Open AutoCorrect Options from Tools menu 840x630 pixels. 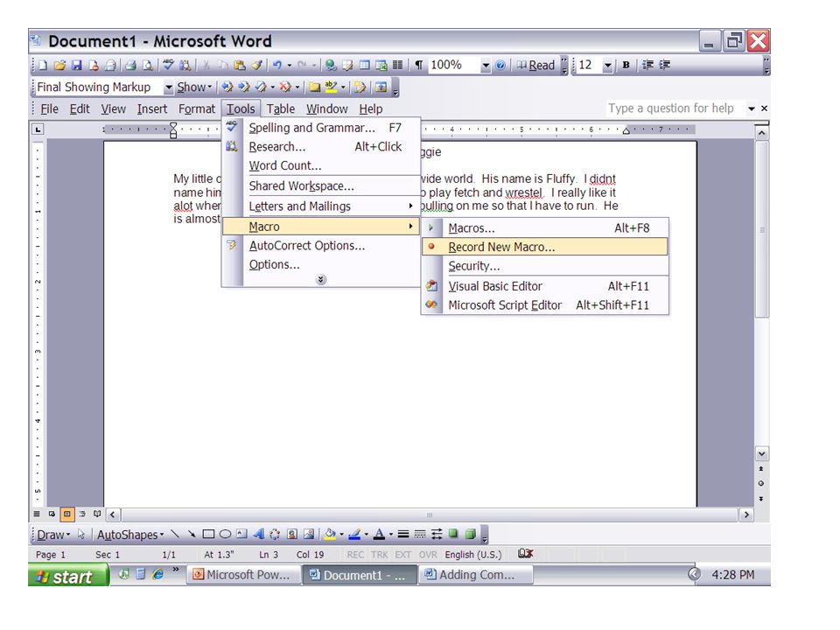point(321,245)
